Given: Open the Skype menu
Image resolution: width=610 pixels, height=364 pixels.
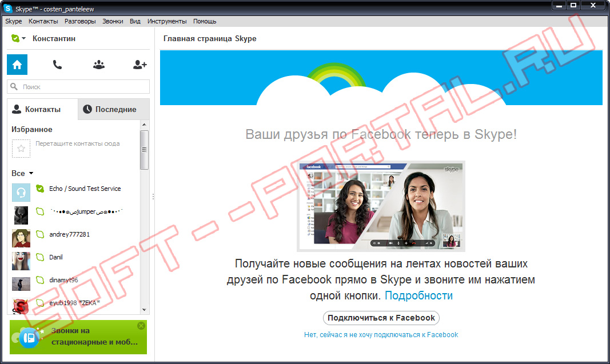Looking at the screenshot, I should coord(14,21).
